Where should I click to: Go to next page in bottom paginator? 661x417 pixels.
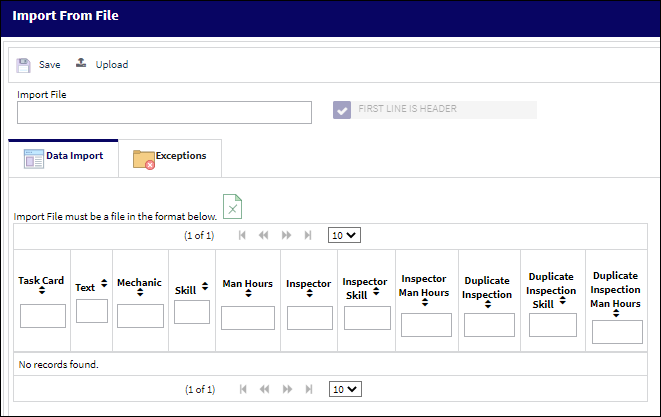[287, 389]
